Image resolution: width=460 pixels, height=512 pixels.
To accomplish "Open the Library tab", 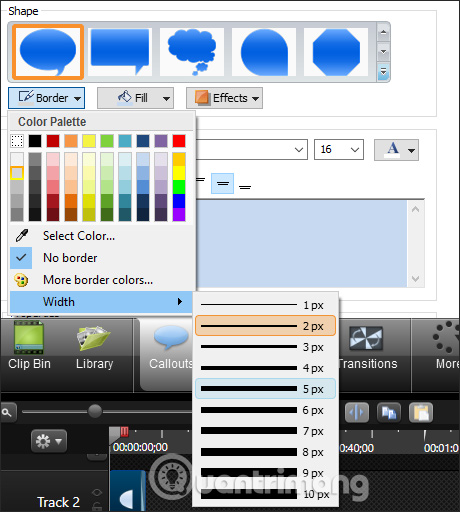I will click(x=94, y=347).
